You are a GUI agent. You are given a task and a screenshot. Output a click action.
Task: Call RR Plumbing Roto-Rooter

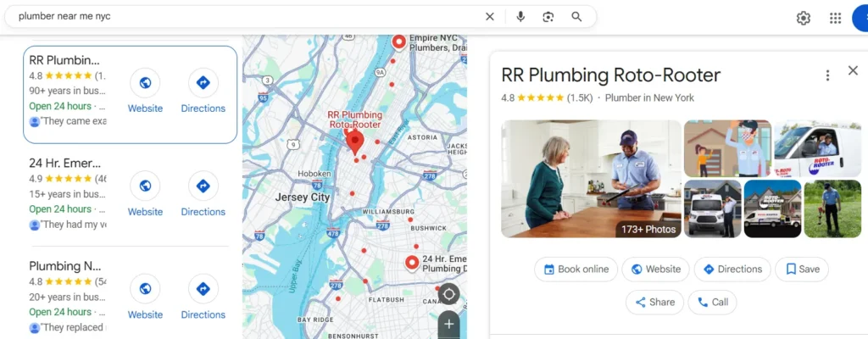point(712,303)
